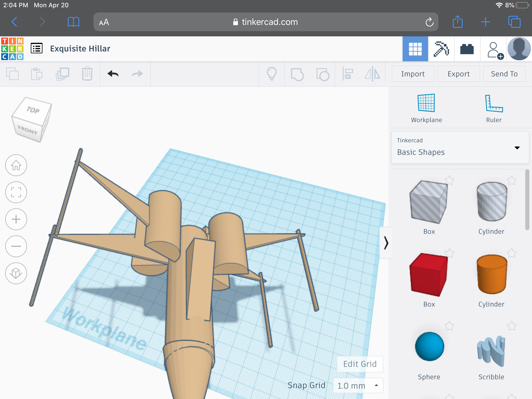Switch to 3D design grid view

(x=415, y=49)
